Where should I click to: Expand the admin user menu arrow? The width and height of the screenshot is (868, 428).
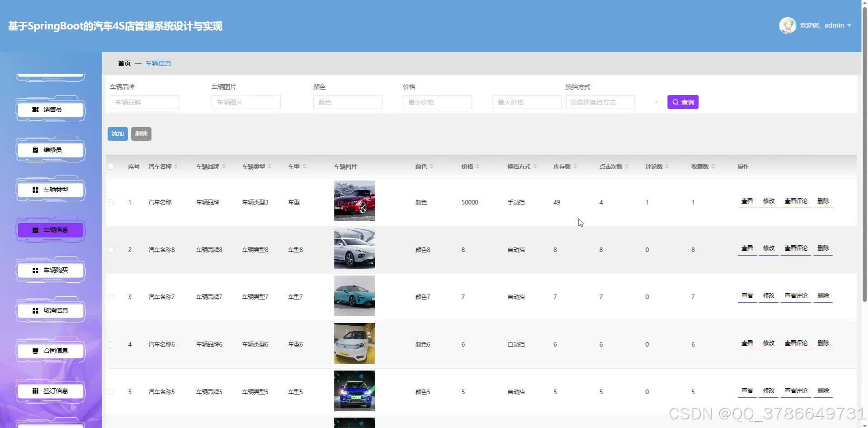pos(849,25)
